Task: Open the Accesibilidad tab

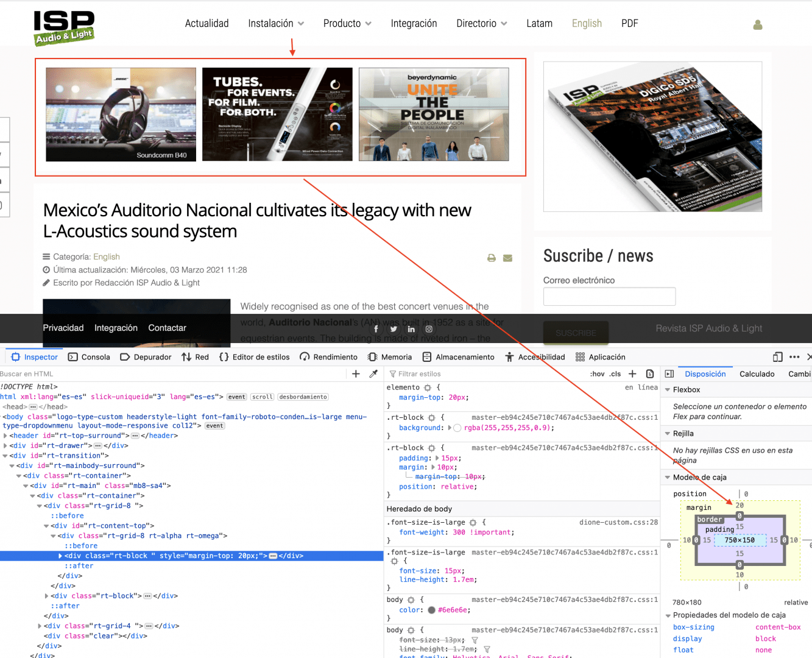Action: [535, 357]
